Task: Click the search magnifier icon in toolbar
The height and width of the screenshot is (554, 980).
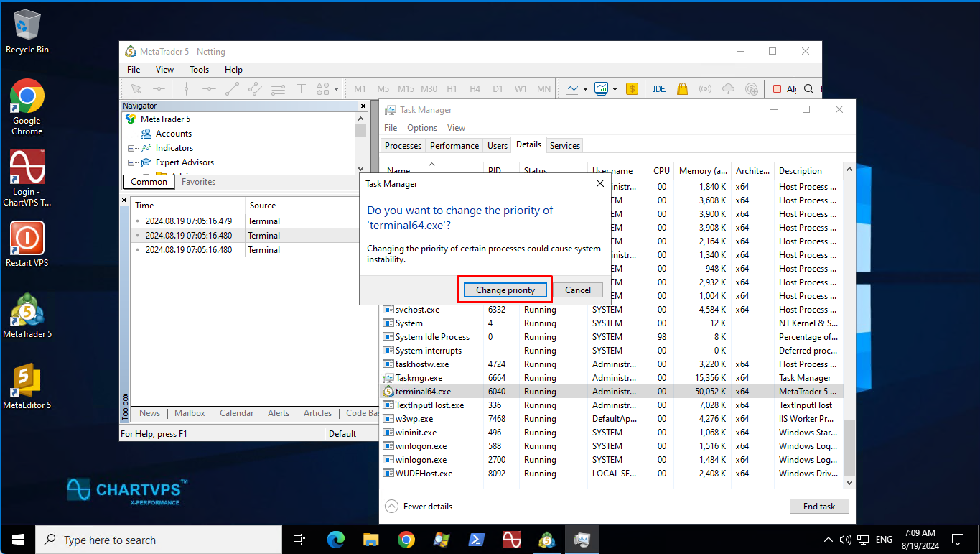Action: pyautogui.click(x=808, y=89)
